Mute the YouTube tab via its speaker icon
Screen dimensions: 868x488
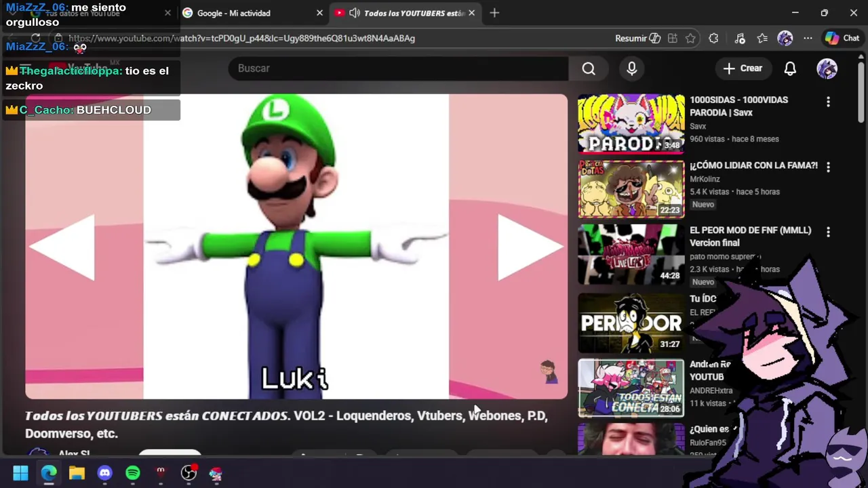pos(354,13)
